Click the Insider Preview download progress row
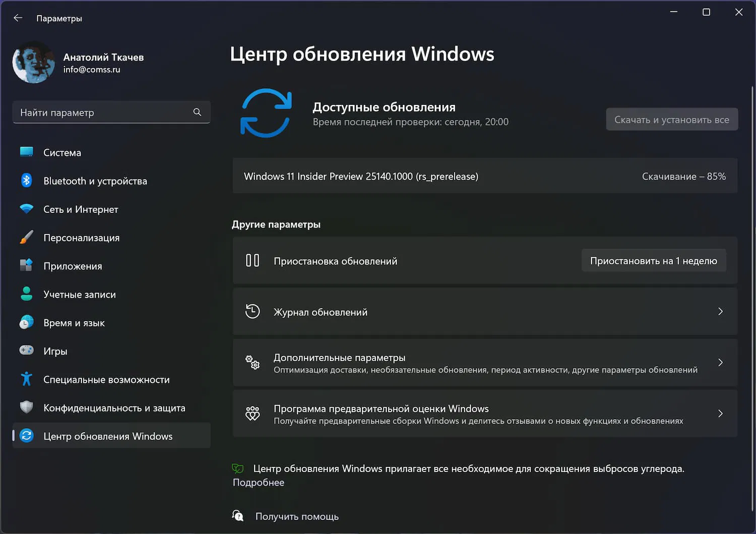The height and width of the screenshot is (534, 756). click(485, 176)
